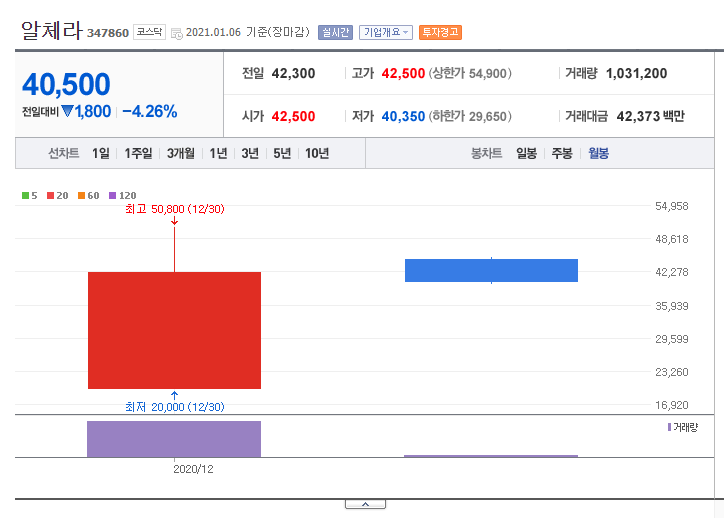This screenshot has height=518, width=724.
Task: Click the 16,920 y-axis label
Action: pyautogui.click(x=671, y=405)
